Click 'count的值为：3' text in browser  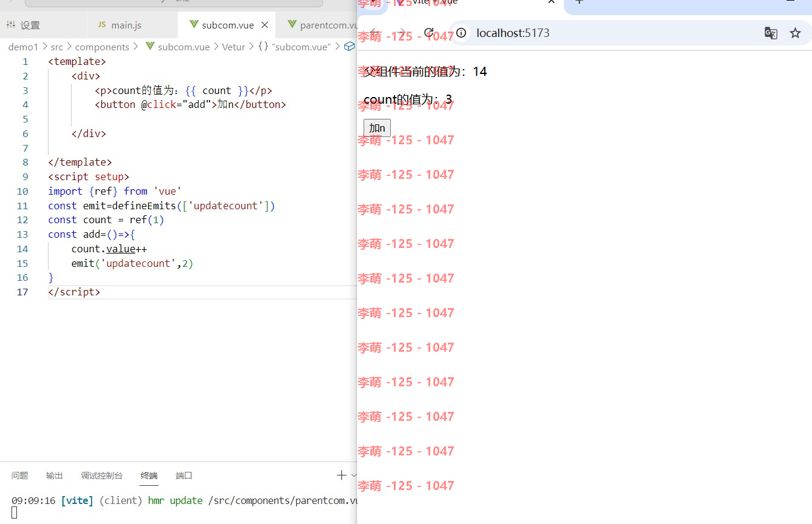pos(408,99)
